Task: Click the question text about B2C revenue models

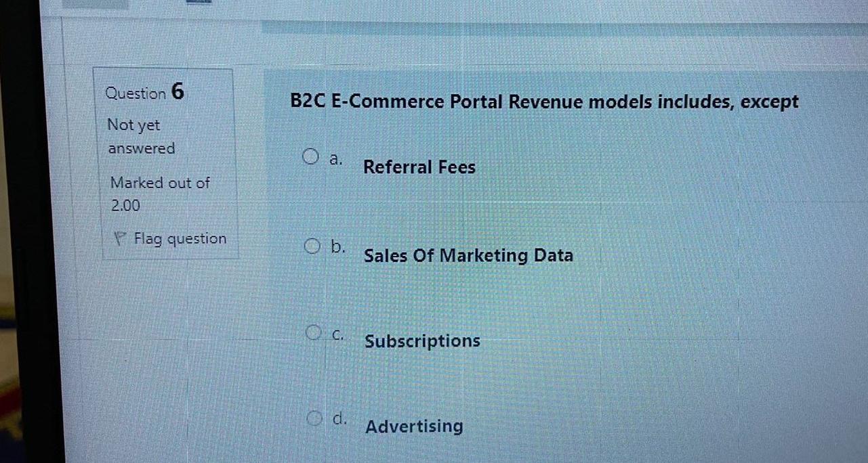Action: 543,101
